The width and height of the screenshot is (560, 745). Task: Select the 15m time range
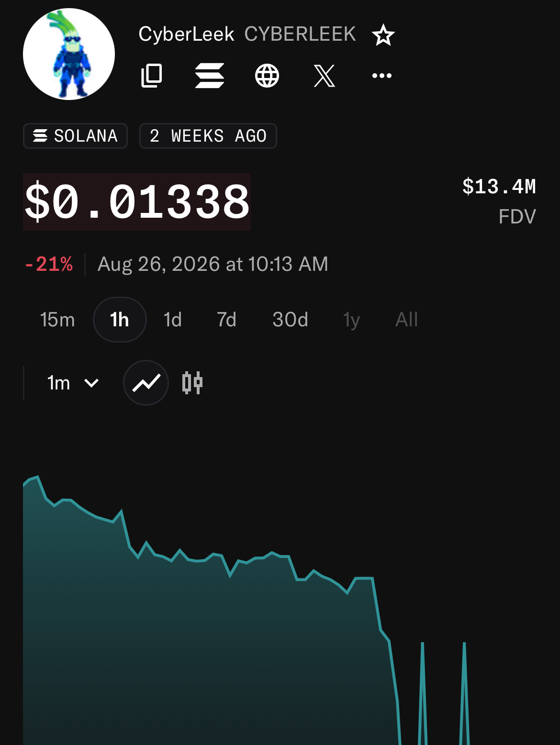(57, 320)
